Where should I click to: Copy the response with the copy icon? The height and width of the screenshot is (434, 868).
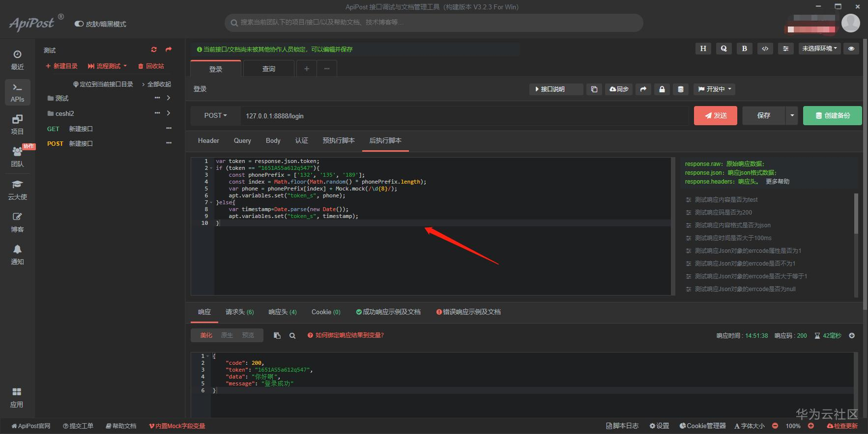pyautogui.click(x=277, y=335)
